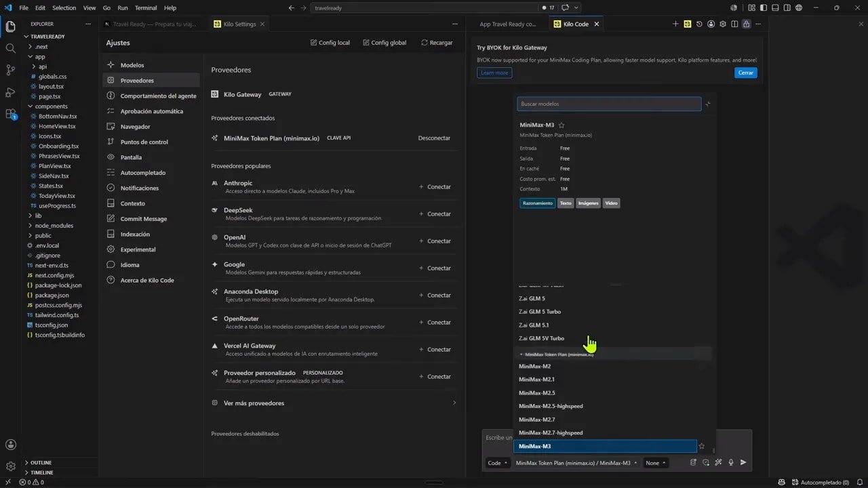Open Kilo Code history icon

[x=699, y=24]
